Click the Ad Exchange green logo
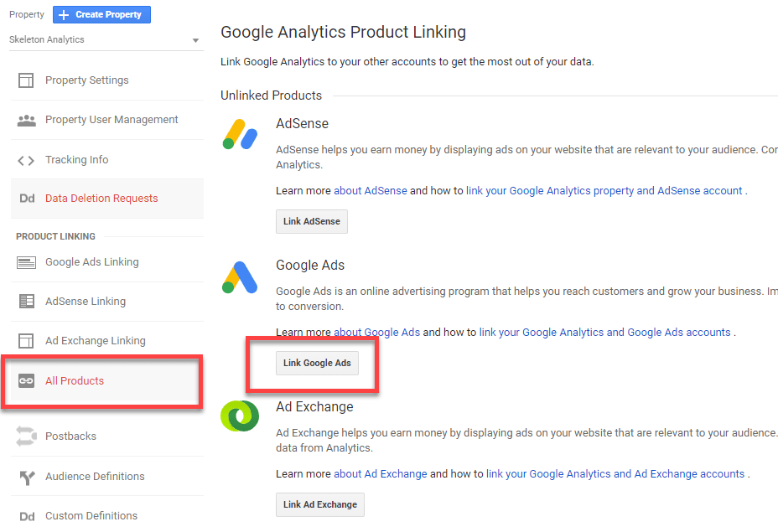 click(x=240, y=416)
